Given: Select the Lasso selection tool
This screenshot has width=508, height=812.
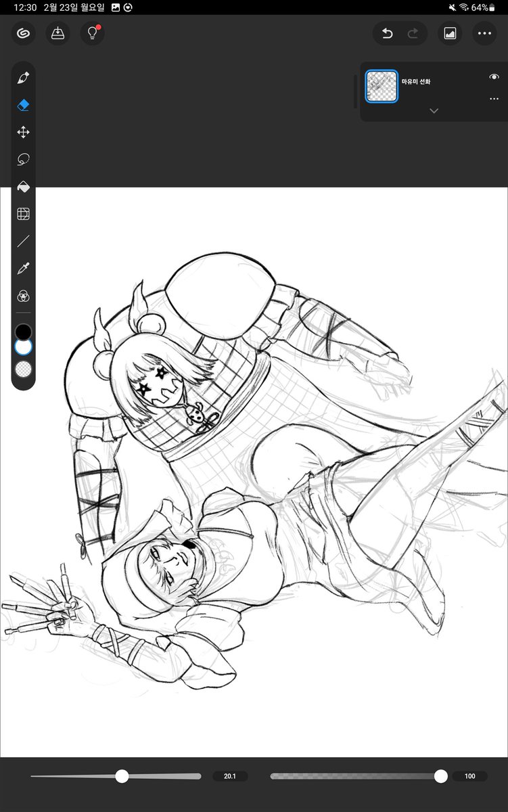Looking at the screenshot, I should (24, 160).
